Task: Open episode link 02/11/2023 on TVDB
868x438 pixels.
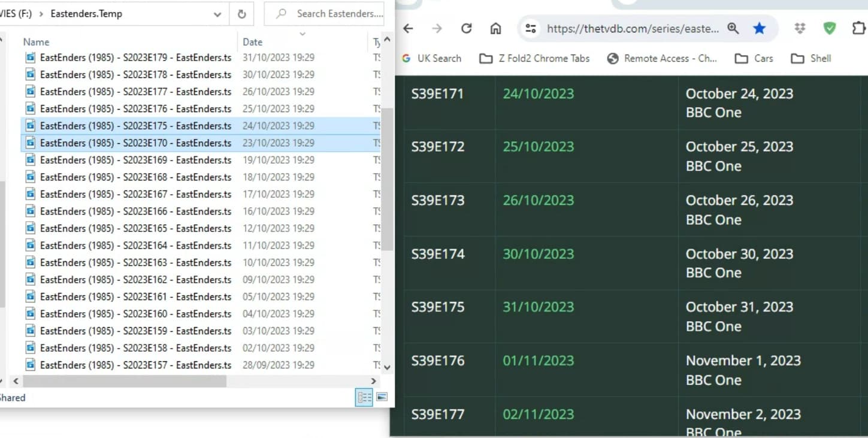Action: pos(538,414)
